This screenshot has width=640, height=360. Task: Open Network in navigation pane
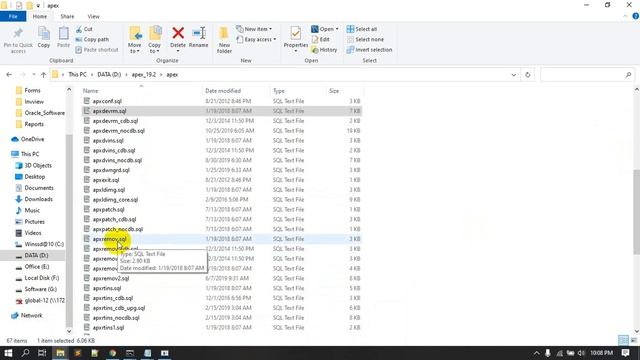point(31,316)
